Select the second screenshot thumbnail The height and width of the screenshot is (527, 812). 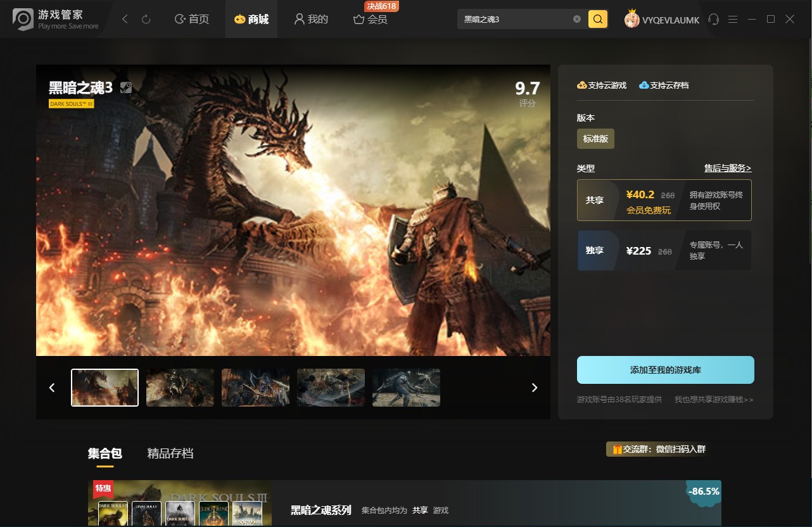pos(180,388)
